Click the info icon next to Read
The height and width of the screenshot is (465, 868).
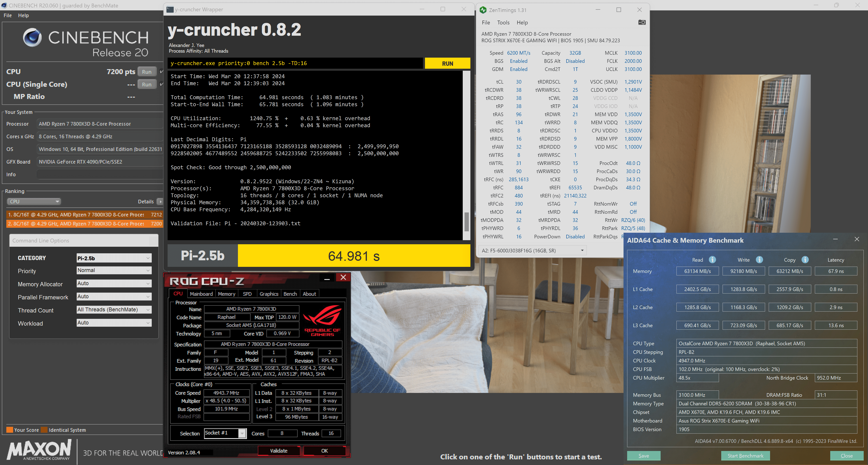(712, 260)
